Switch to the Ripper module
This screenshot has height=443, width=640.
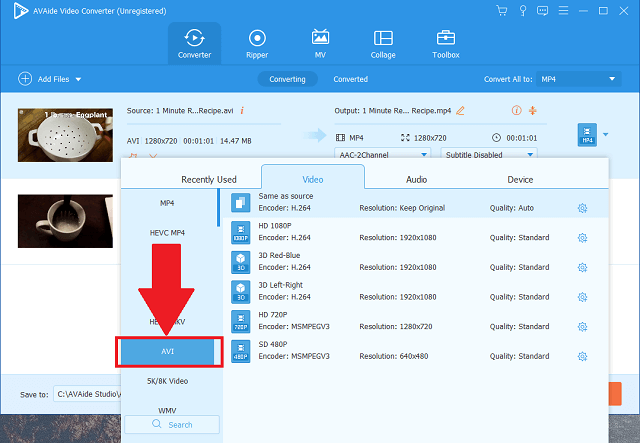pyautogui.click(x=257, y=43)
